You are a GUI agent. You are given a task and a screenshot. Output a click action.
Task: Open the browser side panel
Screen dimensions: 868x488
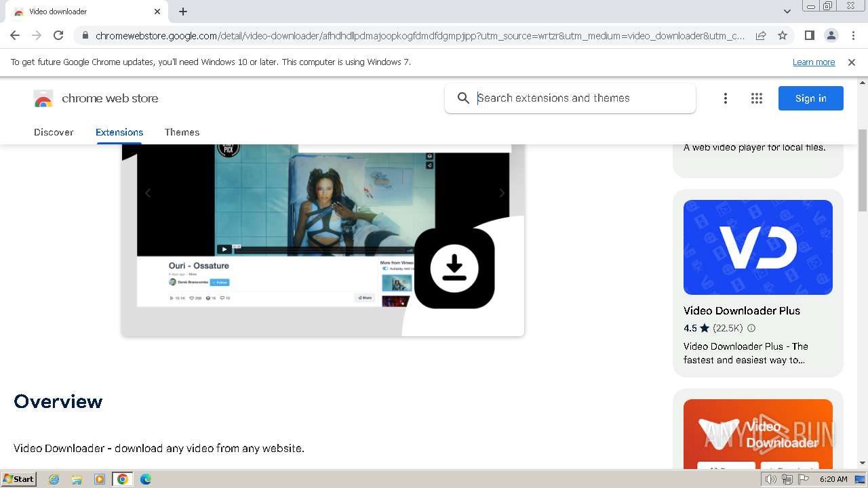809,35
